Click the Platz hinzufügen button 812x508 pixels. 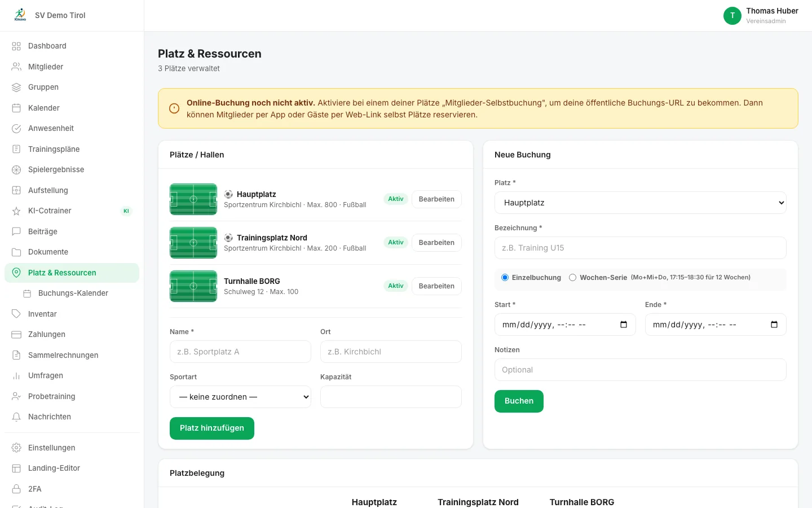pyautogui.click(x=212, y=428)
